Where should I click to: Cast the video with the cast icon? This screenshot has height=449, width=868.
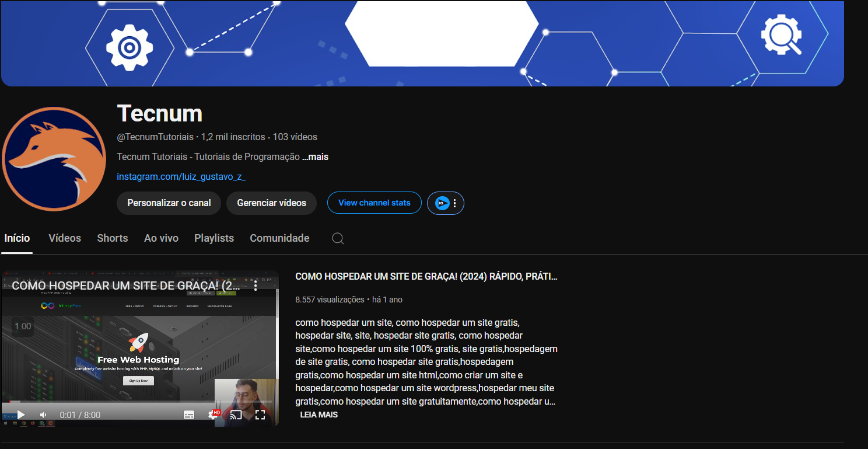236,415
